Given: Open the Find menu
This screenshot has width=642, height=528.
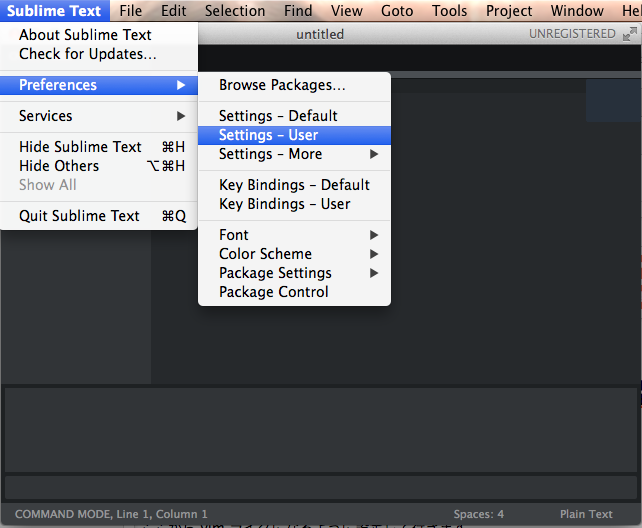Looking at the screenshot, I should [x=298, y=11].
